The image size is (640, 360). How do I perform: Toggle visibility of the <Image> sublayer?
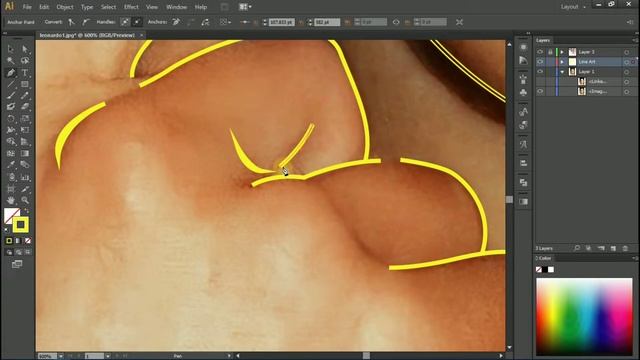(x=540, y=91)
